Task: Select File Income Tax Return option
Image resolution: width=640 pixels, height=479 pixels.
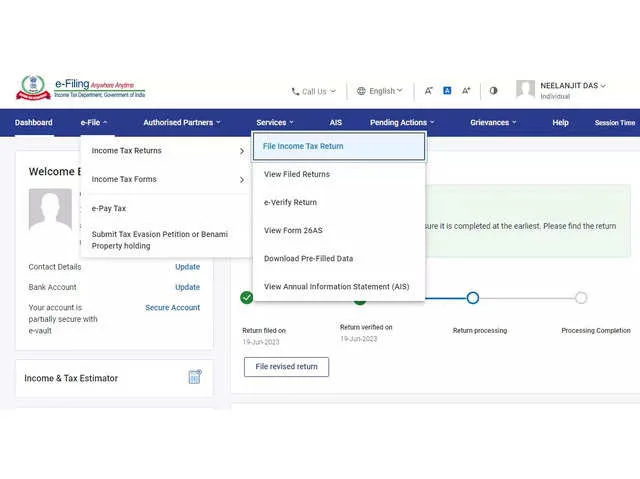Action: click(x=338, y=146)
